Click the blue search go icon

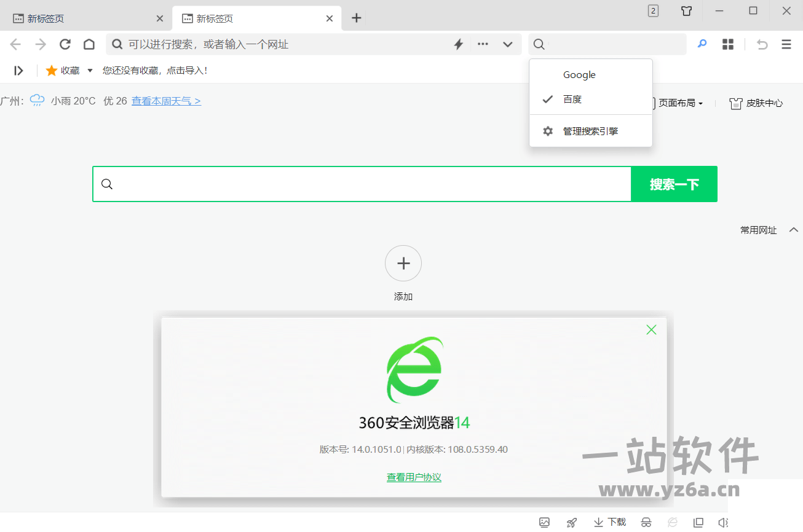(702, 44)
